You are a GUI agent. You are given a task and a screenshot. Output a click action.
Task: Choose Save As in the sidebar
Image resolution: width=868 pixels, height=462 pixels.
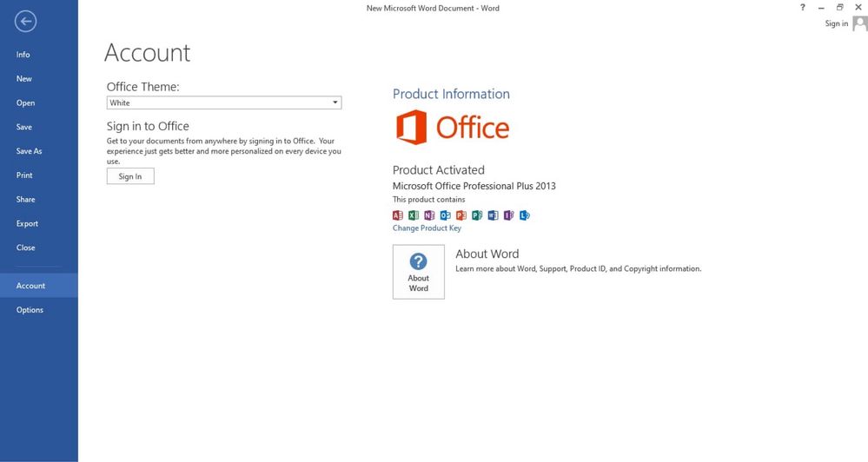pyautogui.click(x=39, y=151)
